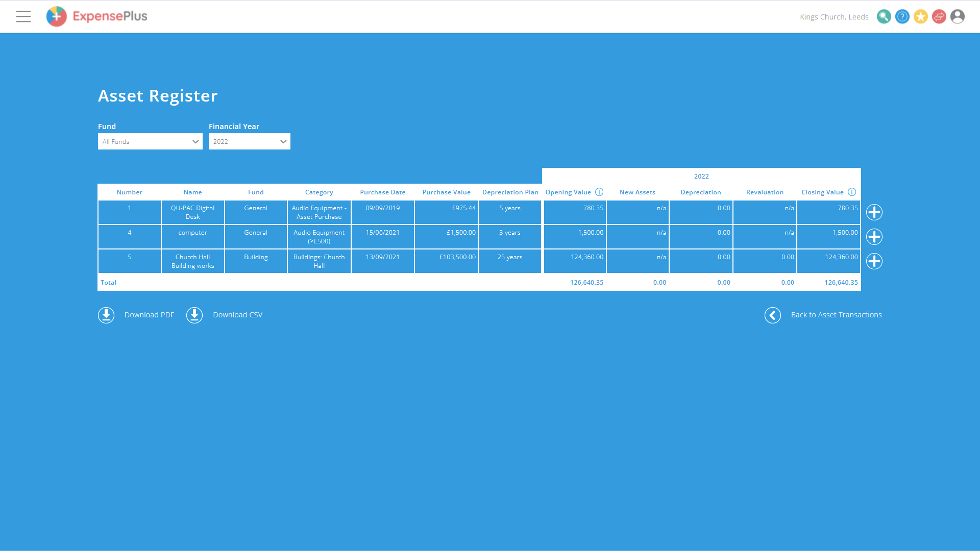This screenshot has height=551, width=980.
Task: Open the grey user profile icon
Action: click(958, 16)
